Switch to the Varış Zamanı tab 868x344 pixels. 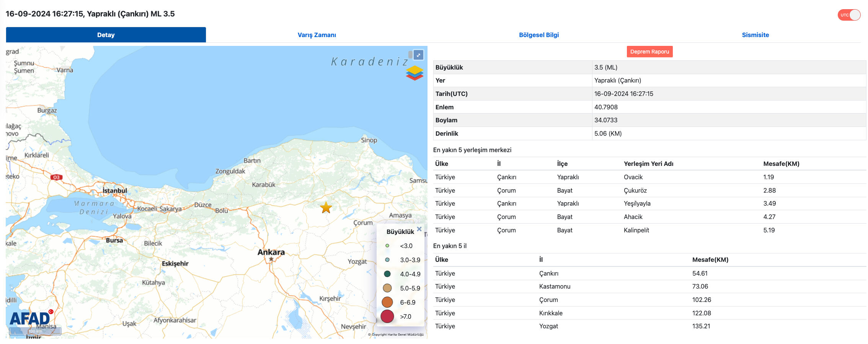(317, 35)
